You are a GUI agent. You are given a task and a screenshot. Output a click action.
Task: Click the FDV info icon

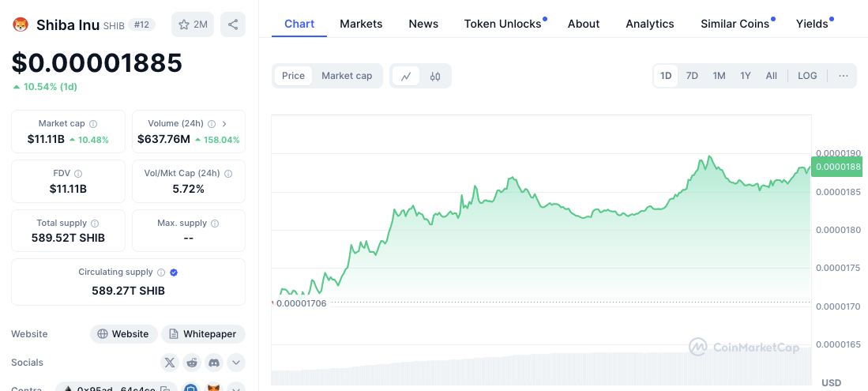pyautogui.click(x=79, y=173)
